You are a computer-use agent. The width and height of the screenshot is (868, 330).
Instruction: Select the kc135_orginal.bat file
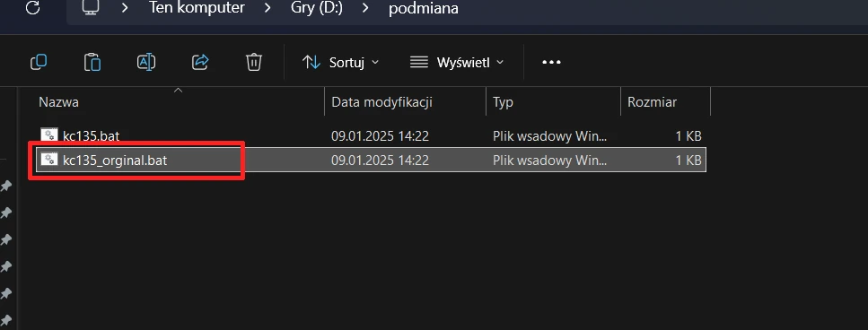(371, 160)
